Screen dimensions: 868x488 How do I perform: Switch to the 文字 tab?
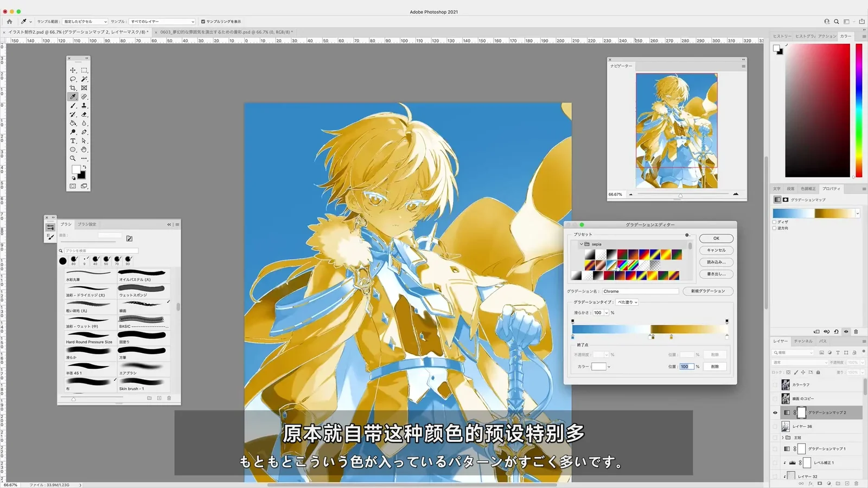coord(777,189)
